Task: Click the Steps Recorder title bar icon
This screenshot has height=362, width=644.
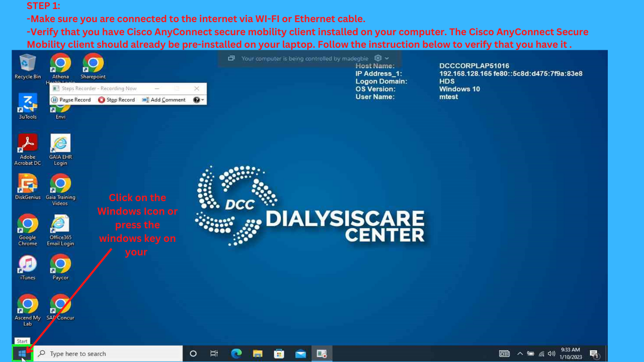Action: click(x=56, y=88)
